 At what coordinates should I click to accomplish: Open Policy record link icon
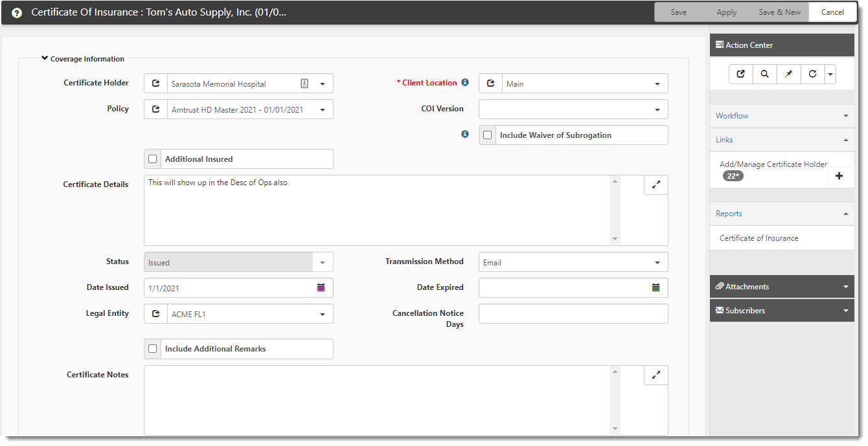(155, 109)
